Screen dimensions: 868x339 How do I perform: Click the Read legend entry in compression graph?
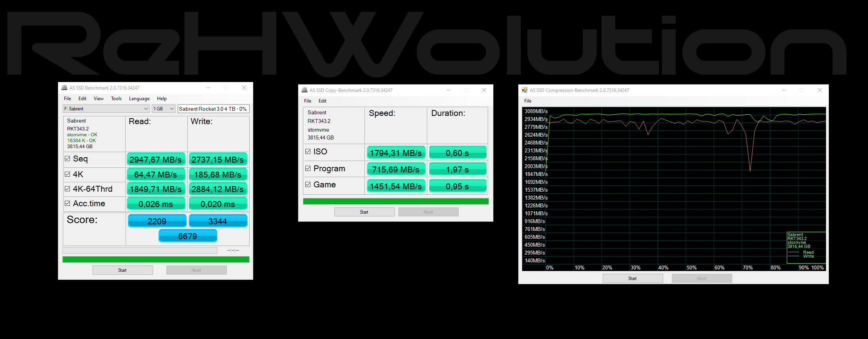(x=808, y=252)
